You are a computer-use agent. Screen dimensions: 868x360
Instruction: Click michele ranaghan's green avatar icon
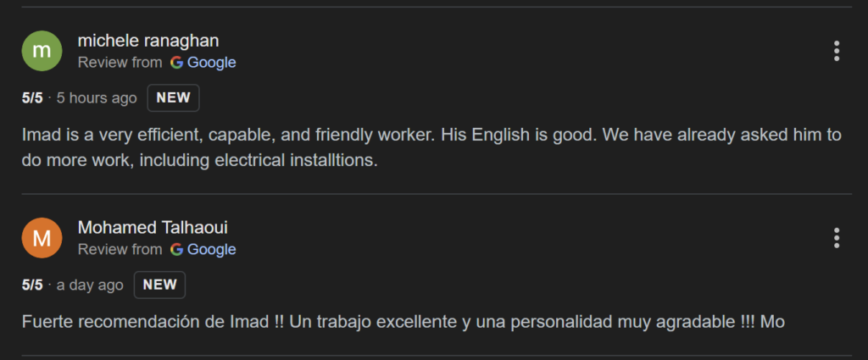click(x=42, y=52)
